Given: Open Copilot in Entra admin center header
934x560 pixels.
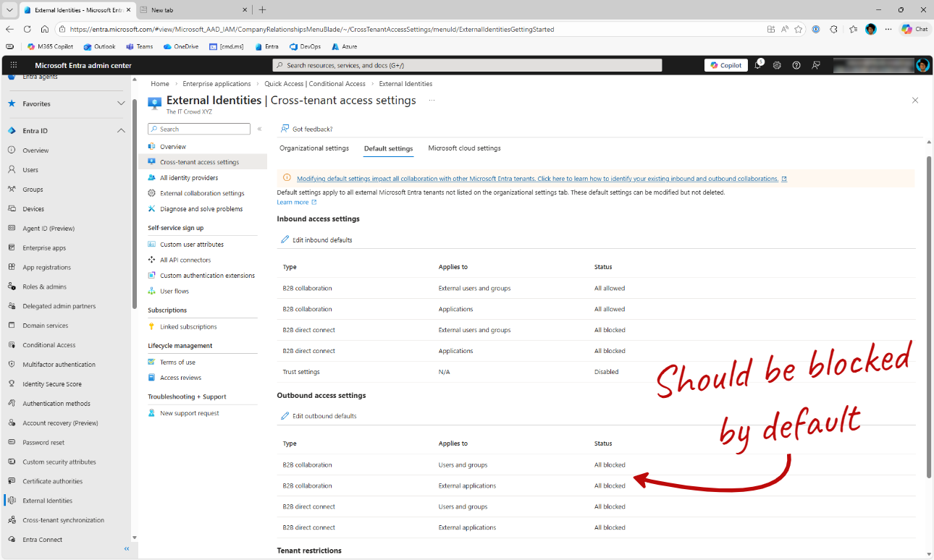Looking at the screenshot, I should [x=726, y=65].
